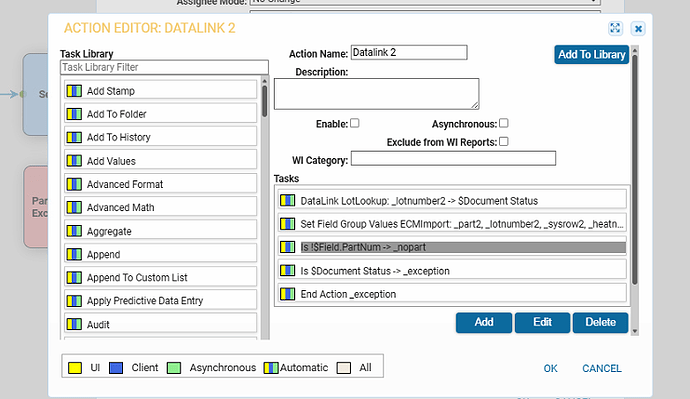Viewport: 690px width, 399px height.
Task: Click the Delete task button
Action: [600, 322]
